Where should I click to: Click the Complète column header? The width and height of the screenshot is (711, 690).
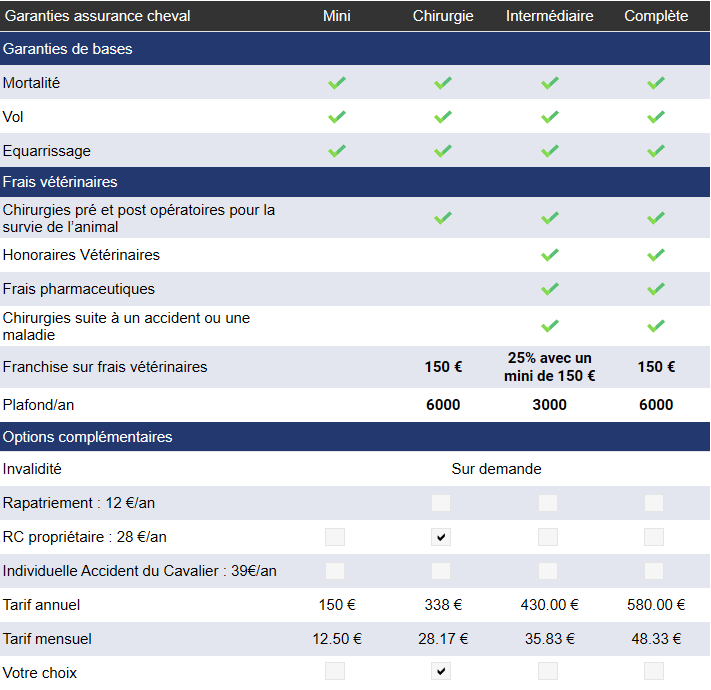tap(656, 16)
